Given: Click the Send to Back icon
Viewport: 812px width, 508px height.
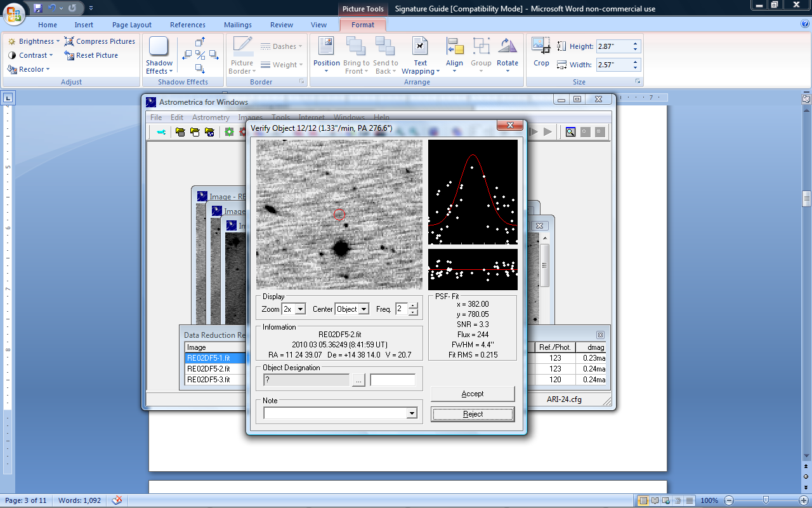Looking at the screenshot, I should pyautogui.click(x=385, y=47).
